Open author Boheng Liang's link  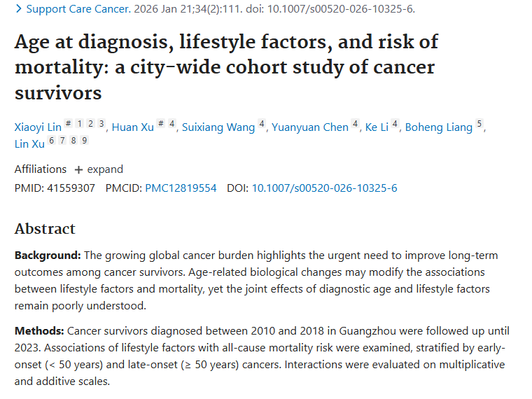click(x=438, y=127)
